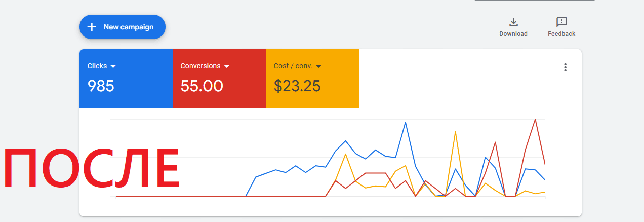Click the Download text label

click(513, 34)
